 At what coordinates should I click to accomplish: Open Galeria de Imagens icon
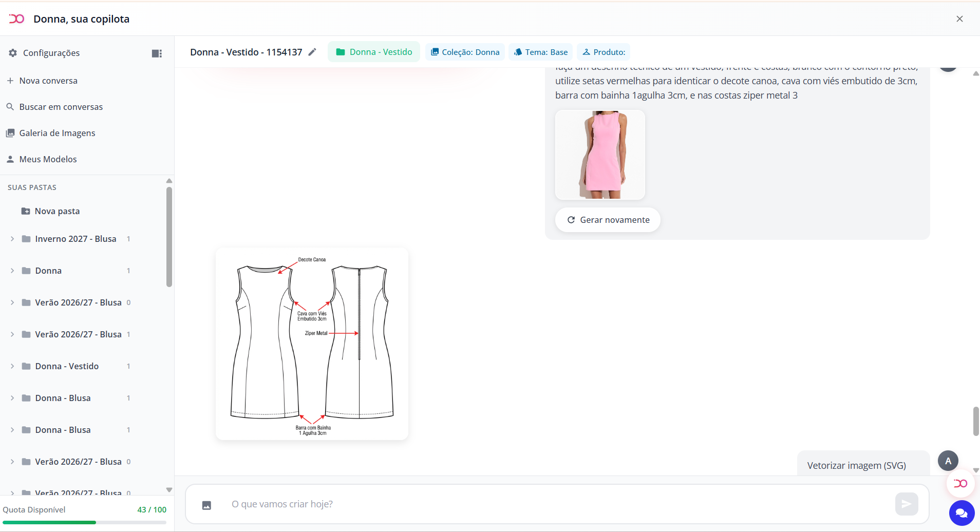[x=10, y=133]
